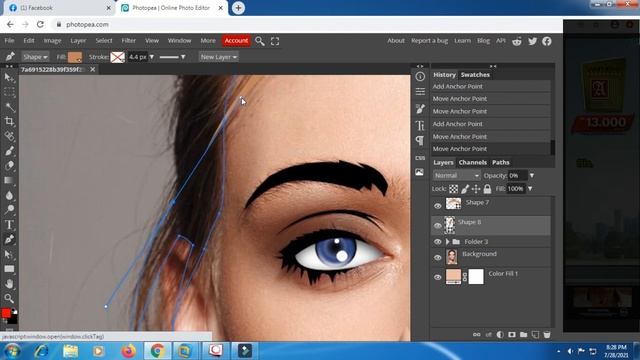Select the Magic Wand tool
Image resolution: width=640 pixels, height=360 pixels.
tap(9, 107)
